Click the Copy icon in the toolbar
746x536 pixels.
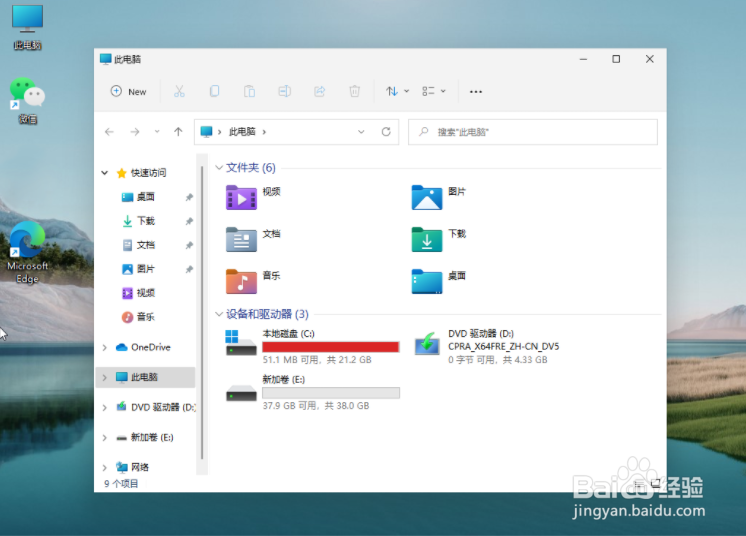pyautogui.click(x=214, y=91)
